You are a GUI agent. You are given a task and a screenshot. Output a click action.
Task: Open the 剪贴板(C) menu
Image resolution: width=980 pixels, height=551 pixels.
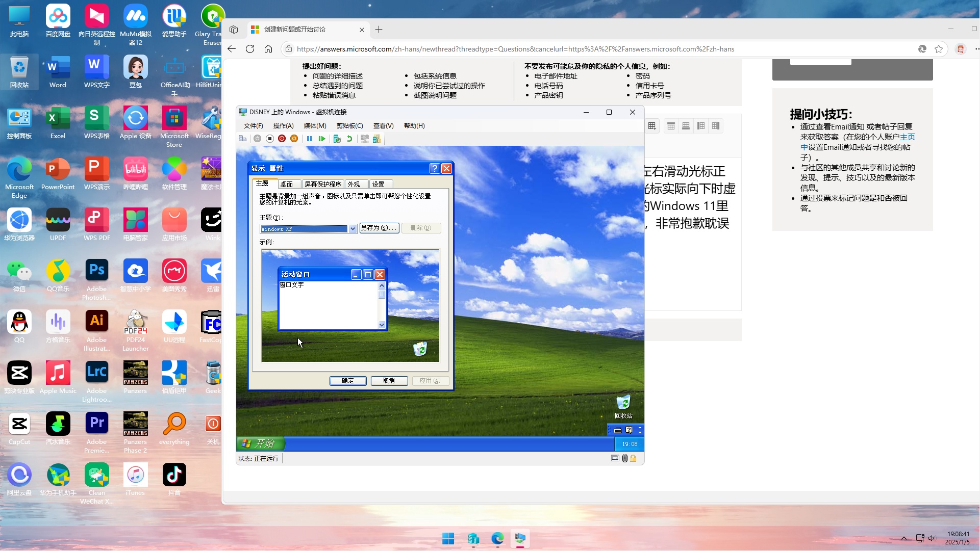pyautogui.click(x=350, y=126)
